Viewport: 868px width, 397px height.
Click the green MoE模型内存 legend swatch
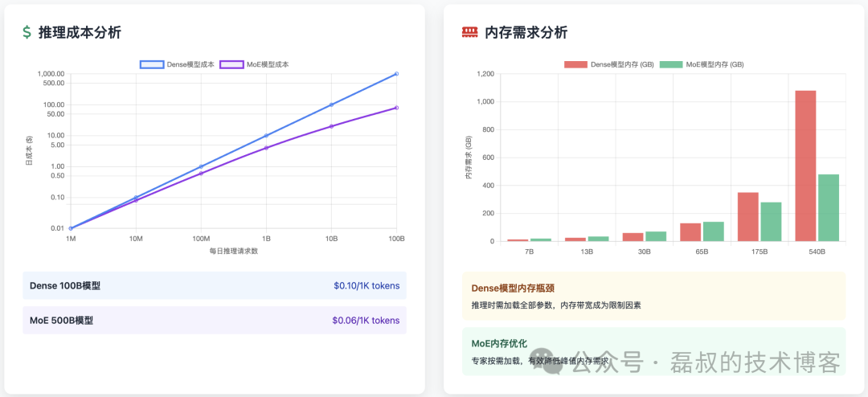671,65
